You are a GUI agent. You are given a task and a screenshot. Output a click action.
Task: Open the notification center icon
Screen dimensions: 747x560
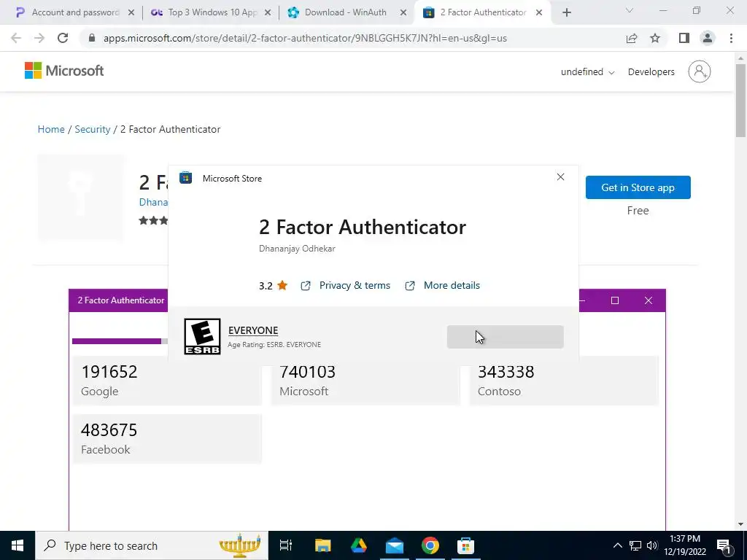coord(724,545)
